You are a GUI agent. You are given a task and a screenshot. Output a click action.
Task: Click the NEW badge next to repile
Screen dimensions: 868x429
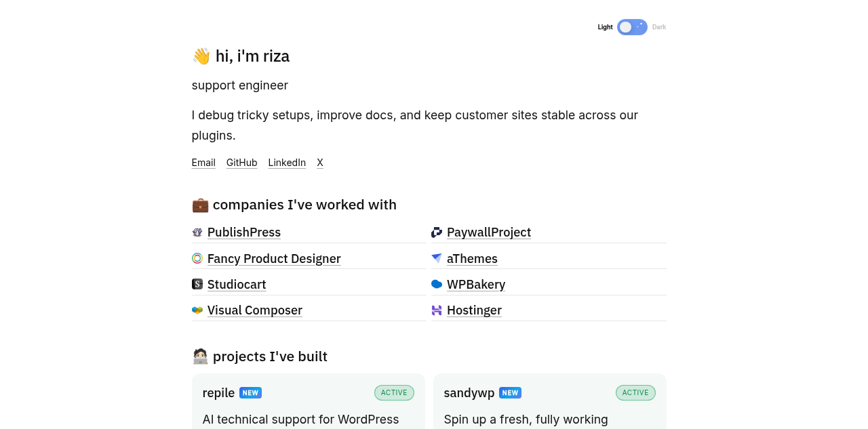pyautogui.click(x=250, y=393)
